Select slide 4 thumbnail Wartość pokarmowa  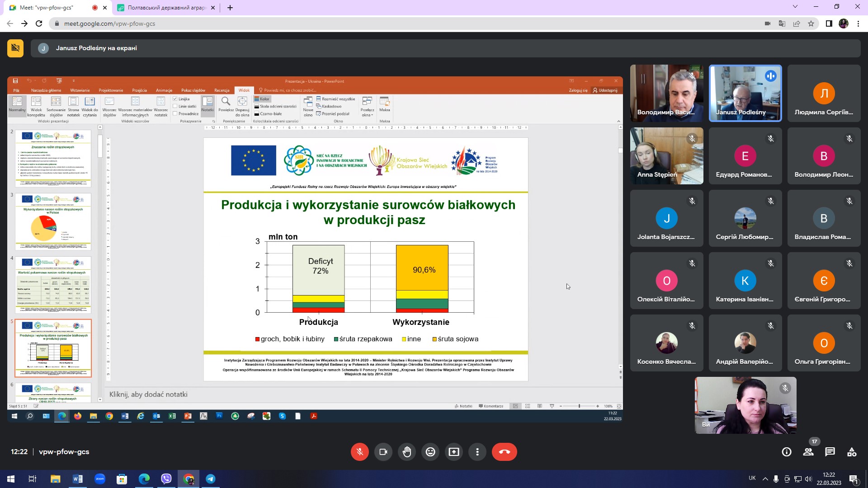coord(53,285)
